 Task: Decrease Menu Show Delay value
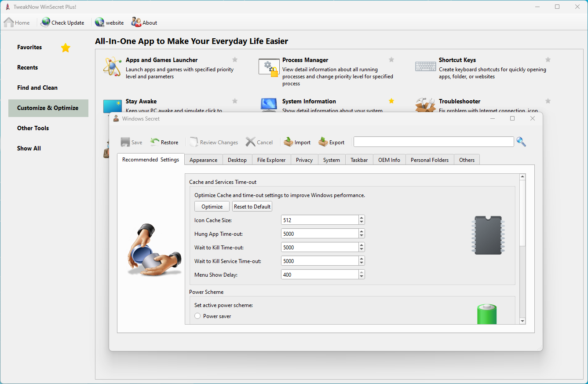[362, 277]
